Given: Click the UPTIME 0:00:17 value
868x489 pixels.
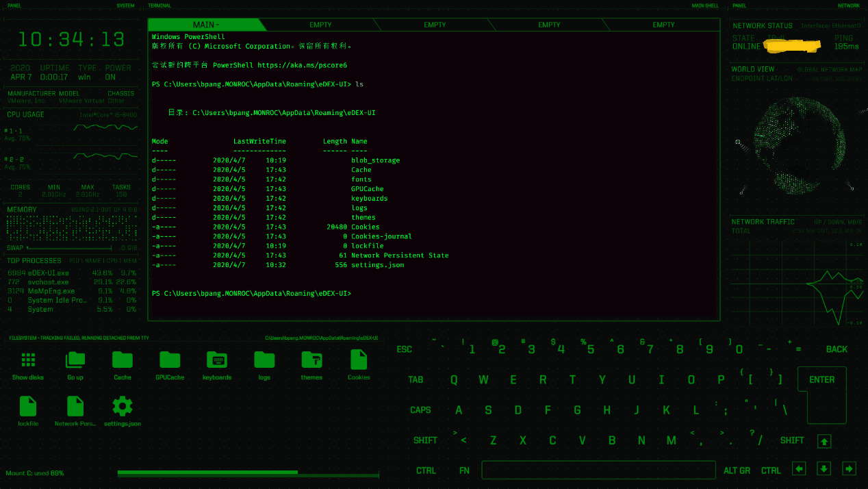Looking at the screenshot, I should pyautogui.click(x=55, y=77).
